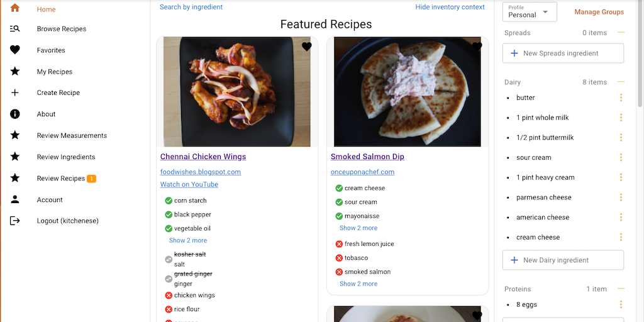Open the Watch on YouTube link
Image resolution: width=644 pixels, height=322 pixels.
pos(189,184)
